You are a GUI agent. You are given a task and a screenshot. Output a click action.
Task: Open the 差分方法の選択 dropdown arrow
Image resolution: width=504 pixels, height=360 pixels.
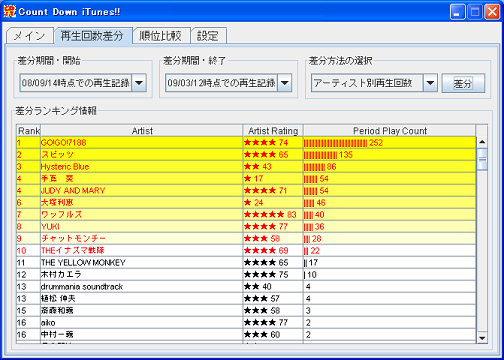(x=430, y=83)
